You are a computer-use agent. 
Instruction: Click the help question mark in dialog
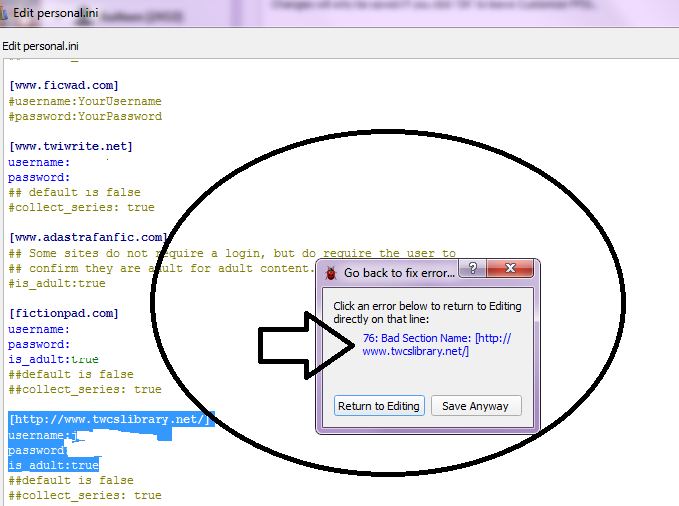[472, 268]
